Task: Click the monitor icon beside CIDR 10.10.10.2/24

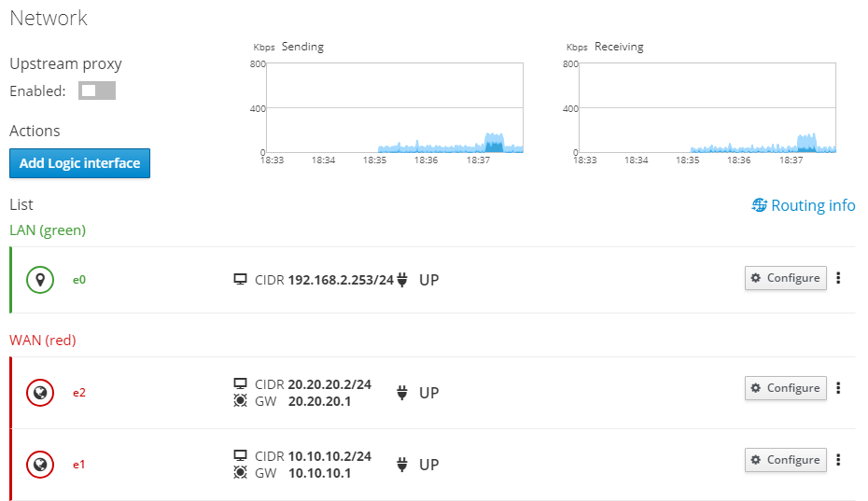Action: click(x=240, y=455)
